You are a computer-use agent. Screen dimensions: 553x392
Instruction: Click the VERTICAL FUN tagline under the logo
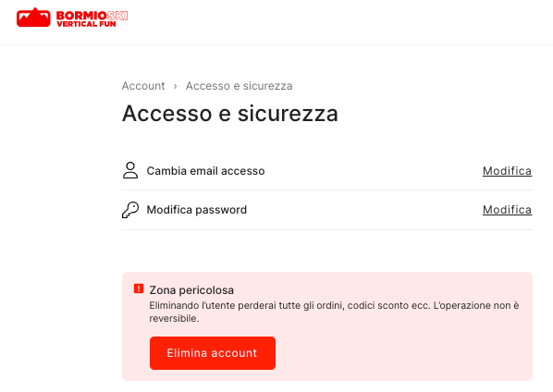click(x=86, y=24)
